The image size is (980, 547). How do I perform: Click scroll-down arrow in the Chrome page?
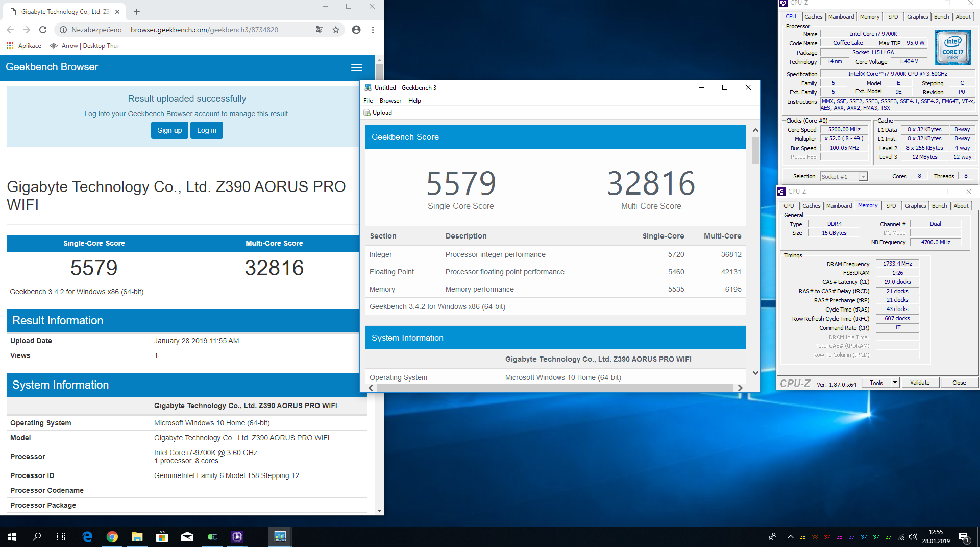379,510
